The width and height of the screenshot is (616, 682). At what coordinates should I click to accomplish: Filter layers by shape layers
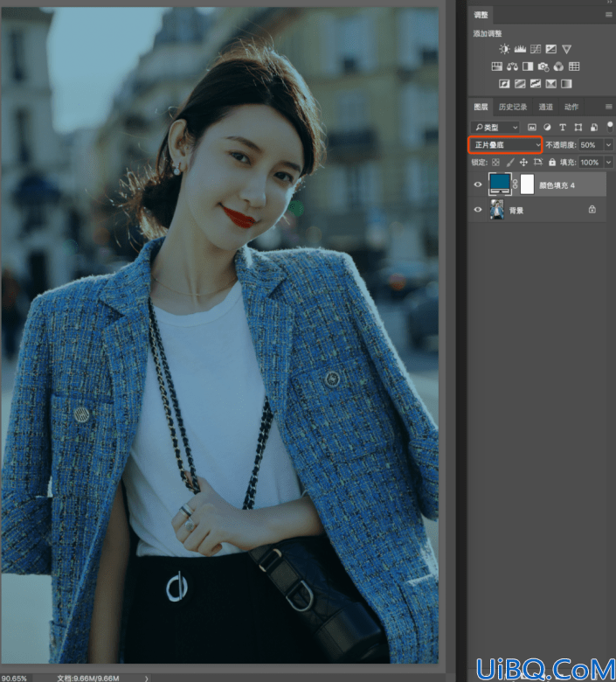click(578, 127)
